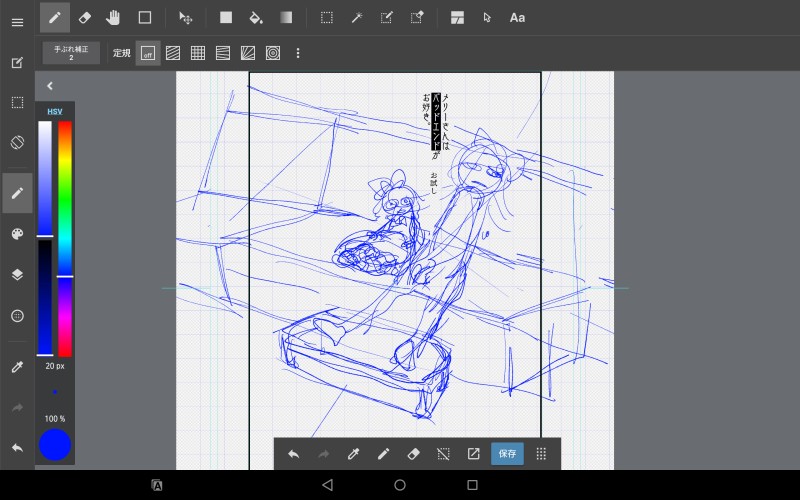Select the Operation cursor tool
The width and height of the screenshot is (800, 500).
coord(487,18)
